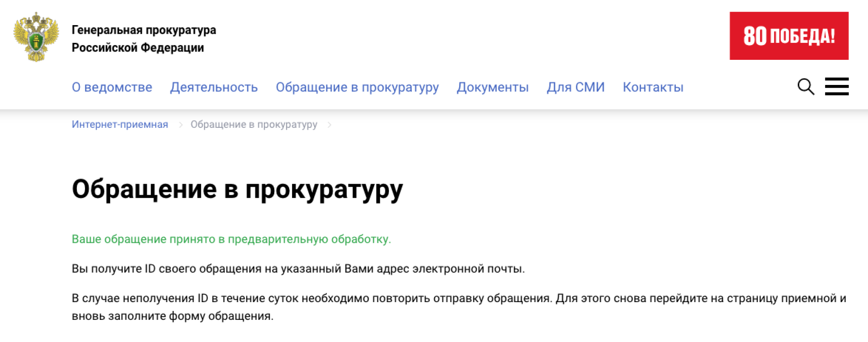
Task: Follow the 'Интернет-приемная' breadcrumb link
Action: click(120, 124)
